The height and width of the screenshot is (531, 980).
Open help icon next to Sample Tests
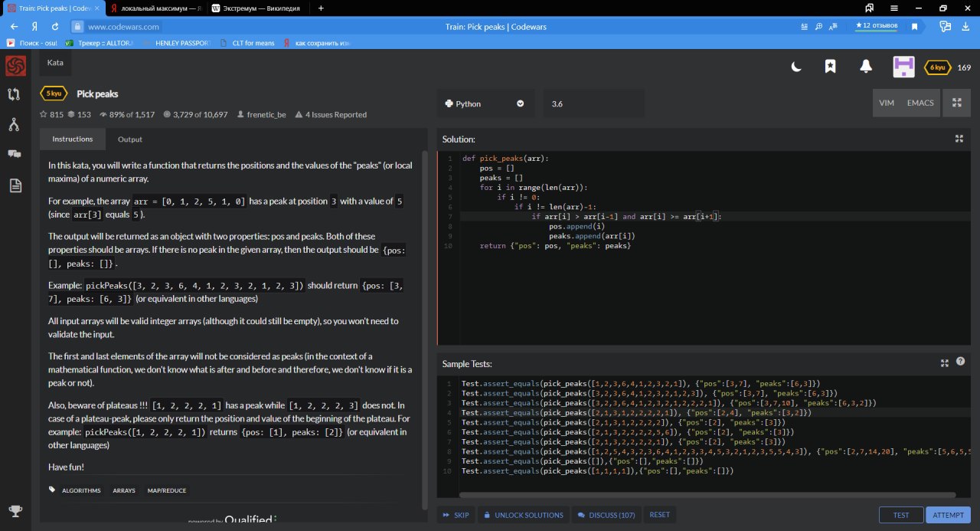960,362
